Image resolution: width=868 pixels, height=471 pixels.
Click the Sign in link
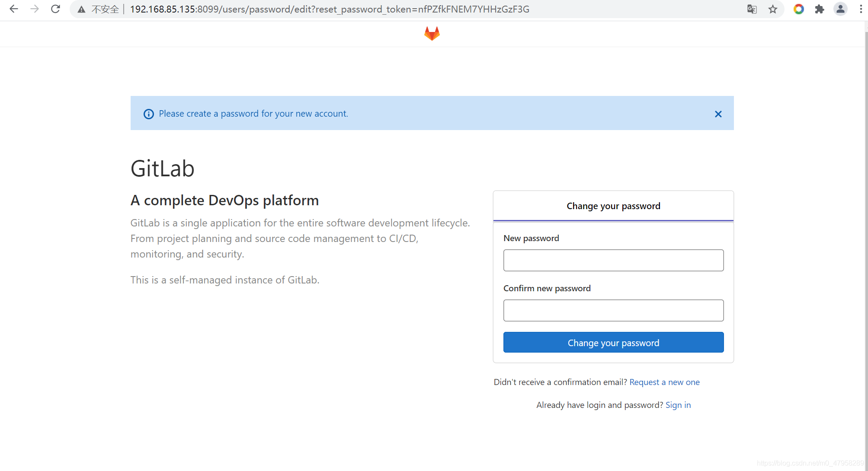coord(678,405)
